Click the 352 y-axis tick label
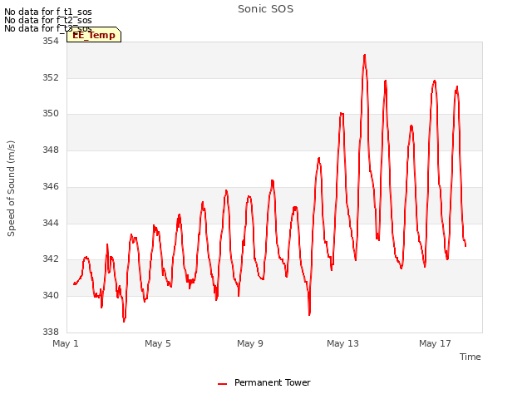Viewport: 532px width, 399px height. (x=51, y=77)
